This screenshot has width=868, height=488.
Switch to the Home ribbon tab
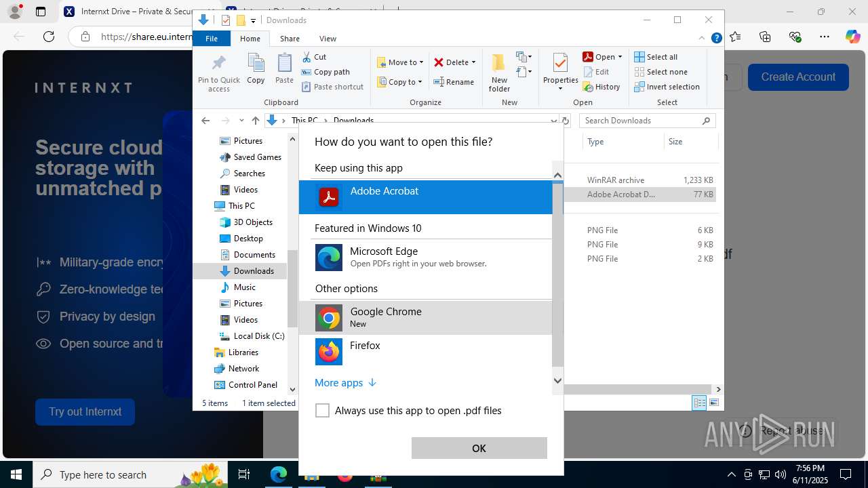tap(250, 39)
